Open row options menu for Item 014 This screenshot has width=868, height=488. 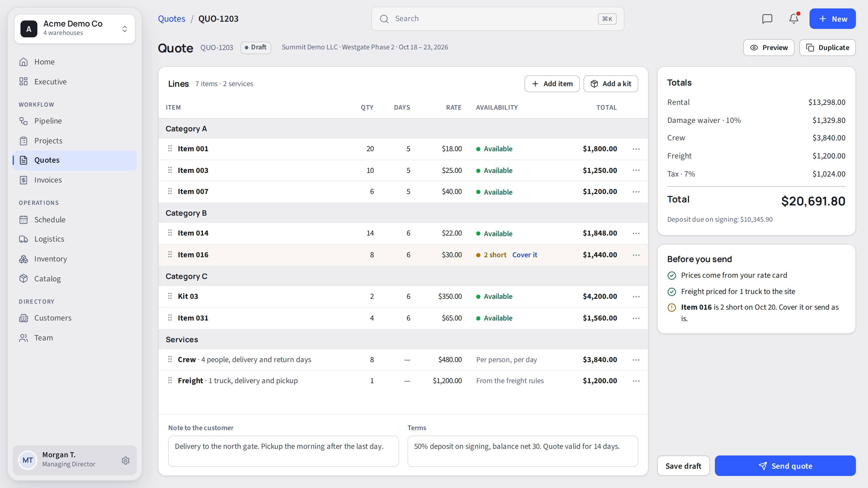pos(636,233)
